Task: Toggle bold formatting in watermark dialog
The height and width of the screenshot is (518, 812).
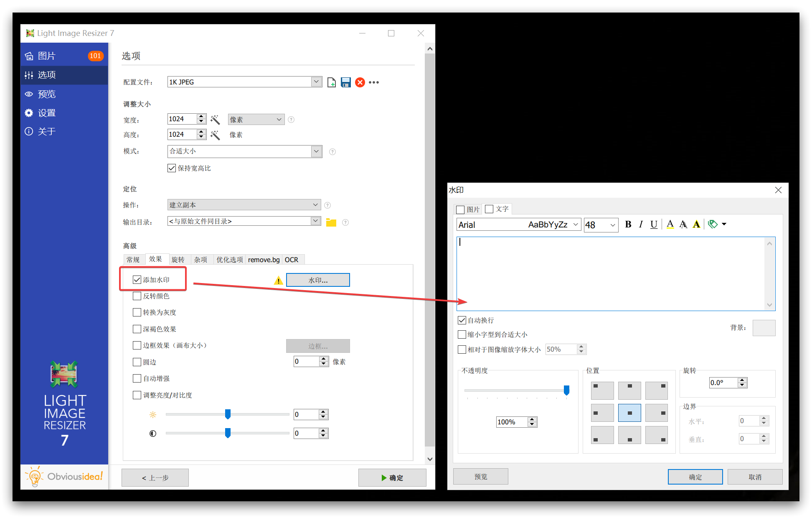Action: (628, 225)
